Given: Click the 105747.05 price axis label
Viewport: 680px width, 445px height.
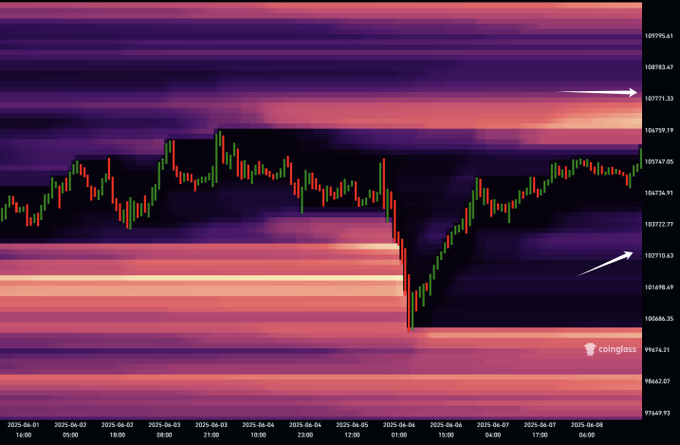Looking at the screenshot, I should (x=659, y=161).
